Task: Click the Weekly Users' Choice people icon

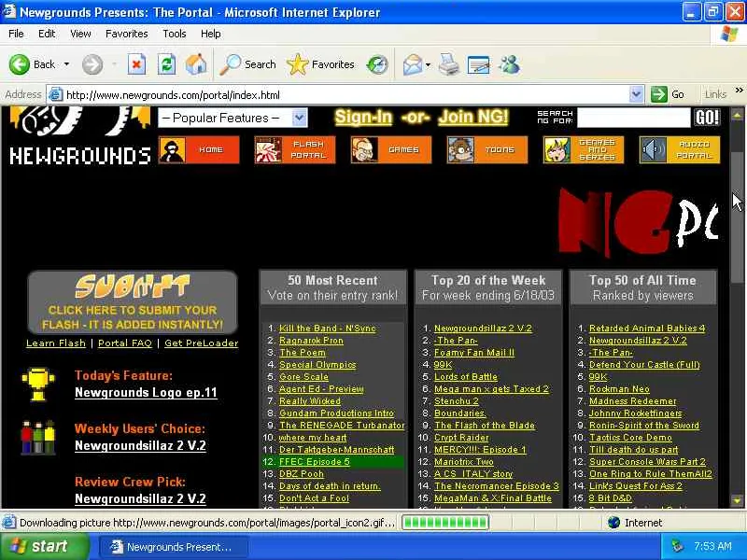Action: click(x=38, y=437)
